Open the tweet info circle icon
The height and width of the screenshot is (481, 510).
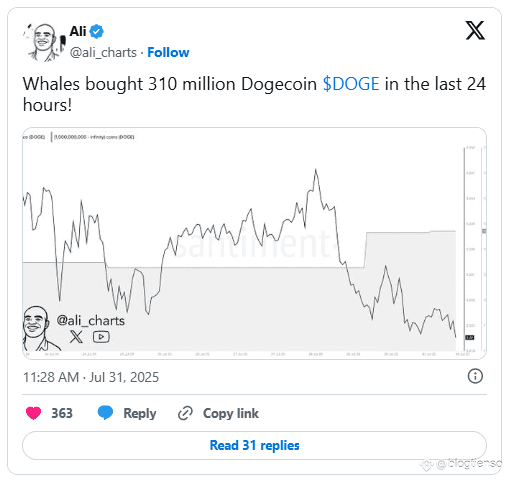[x=475, y=376]
